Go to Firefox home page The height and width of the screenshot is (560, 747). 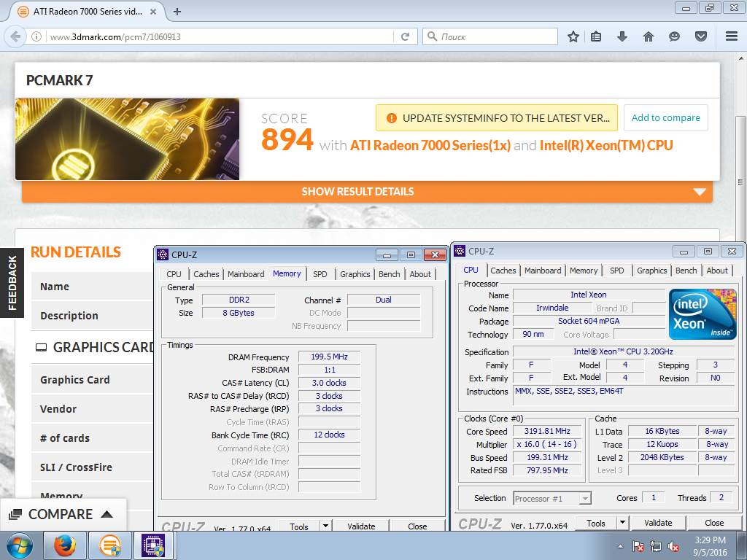point(649,36)
